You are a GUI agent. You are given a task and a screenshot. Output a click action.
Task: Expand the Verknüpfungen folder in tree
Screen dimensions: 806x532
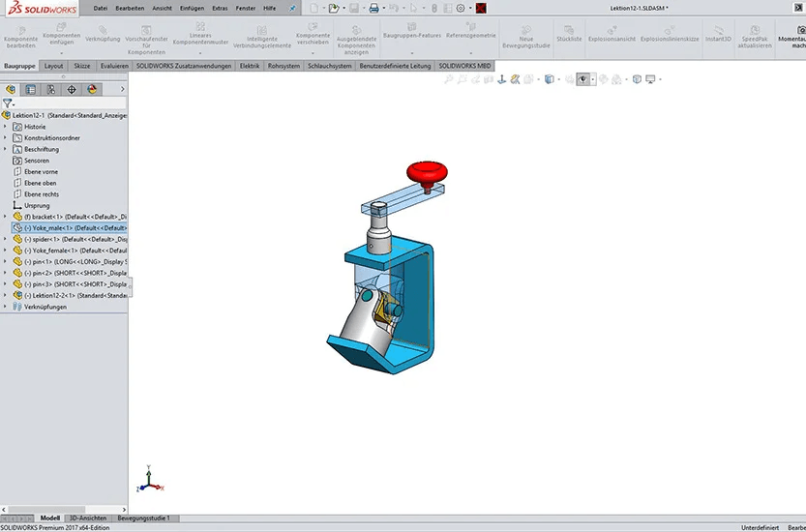click(5, 307)
